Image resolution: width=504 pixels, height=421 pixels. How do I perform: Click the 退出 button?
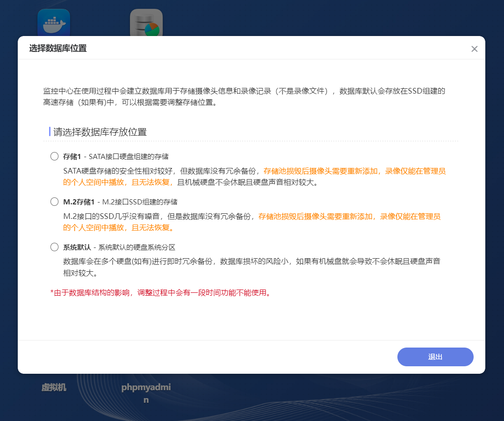pyautogui.click(x=435, y=356)
